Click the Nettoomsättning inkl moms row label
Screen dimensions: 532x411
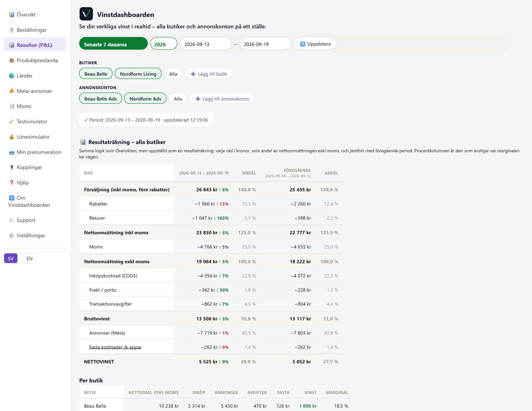pyautogui.click(x=116, y=233)
